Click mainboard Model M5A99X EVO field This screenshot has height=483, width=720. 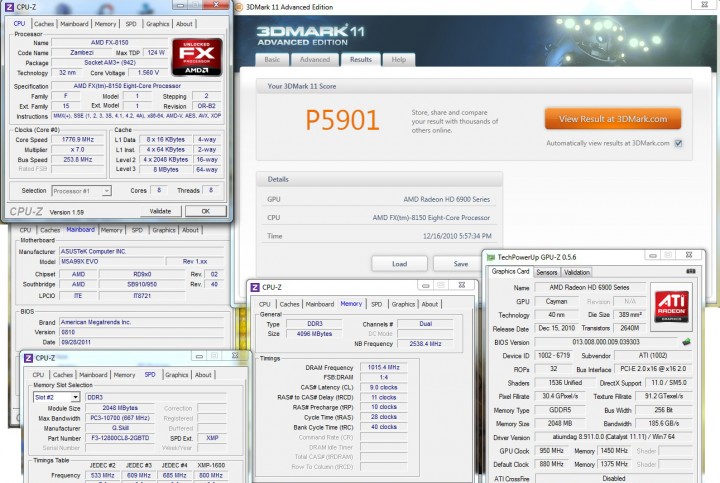click(112, 261)
